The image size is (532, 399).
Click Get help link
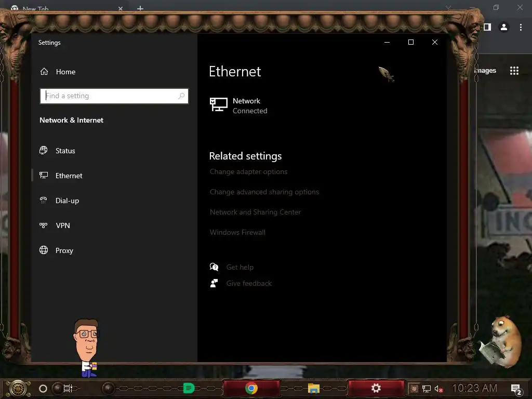coord(240,268)
